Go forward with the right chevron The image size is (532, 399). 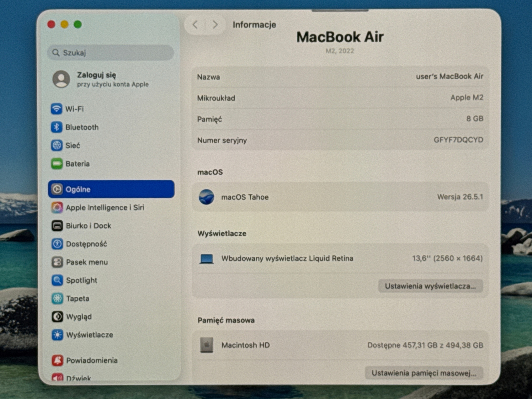tap(215, 25)
